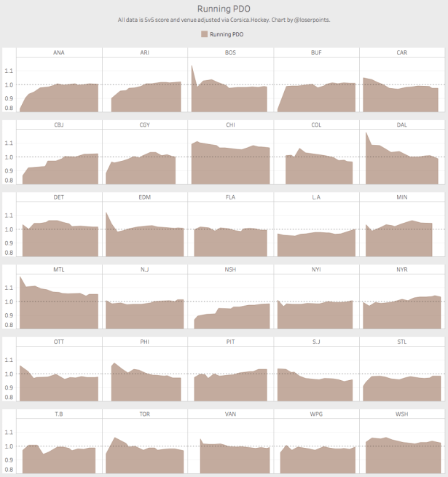This screenshot has width=448, height=477.
Task: Select the NYR team panel header
Action: point(401,269)
